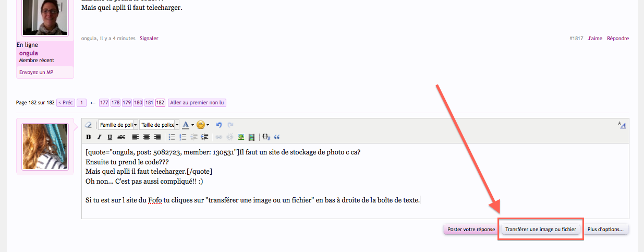Open the smiley emoticon picker
Viewport: 644px width, 252px height.
pos(200,125)
